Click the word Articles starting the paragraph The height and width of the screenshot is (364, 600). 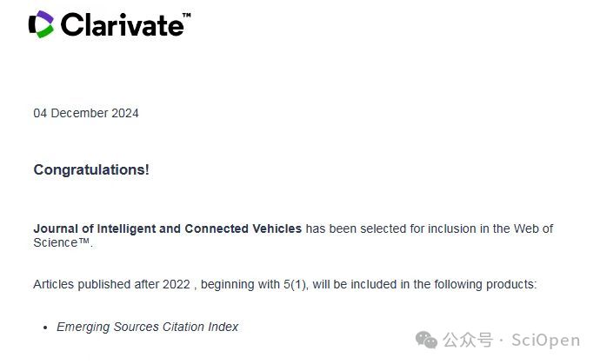point(53,284)
